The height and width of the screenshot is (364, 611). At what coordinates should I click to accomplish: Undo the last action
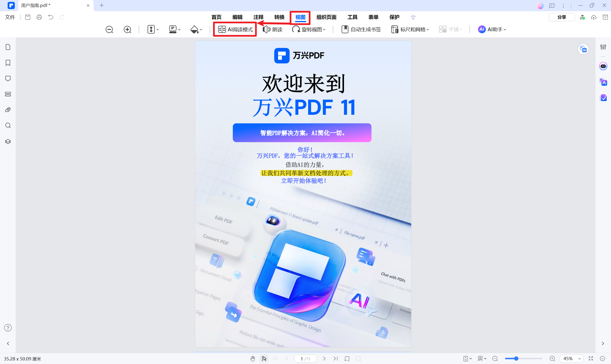tap(51, 17)
